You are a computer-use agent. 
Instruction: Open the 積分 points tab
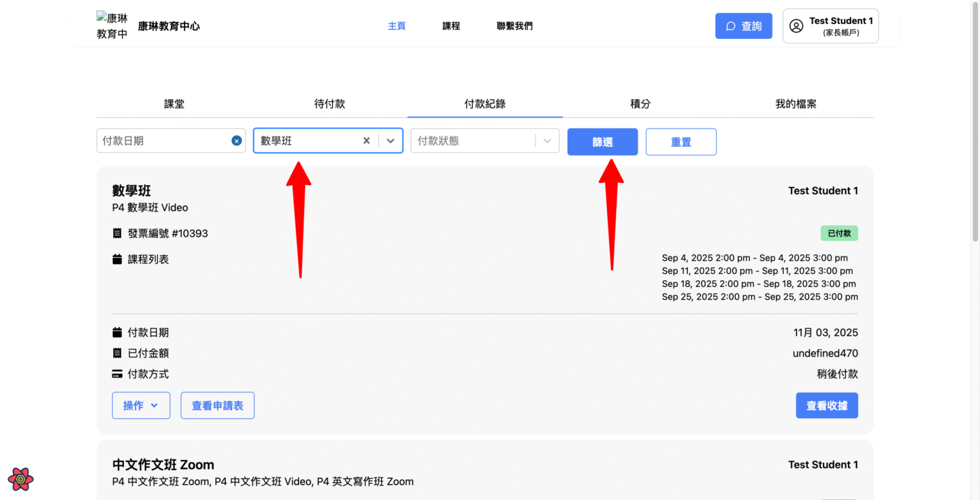(x=640, y=104)
